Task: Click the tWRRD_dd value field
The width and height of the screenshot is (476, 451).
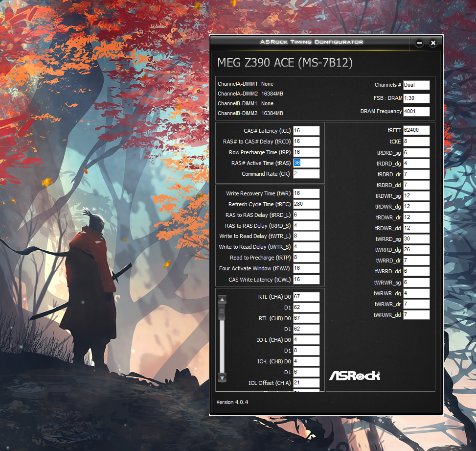Action: click(416, 271)
